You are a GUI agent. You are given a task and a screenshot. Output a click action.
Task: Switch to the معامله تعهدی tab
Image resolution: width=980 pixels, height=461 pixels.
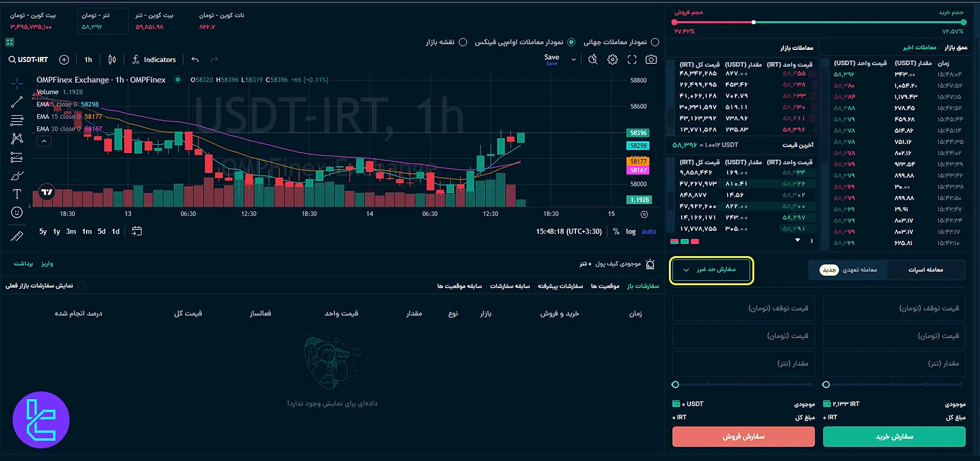(847, 269)
